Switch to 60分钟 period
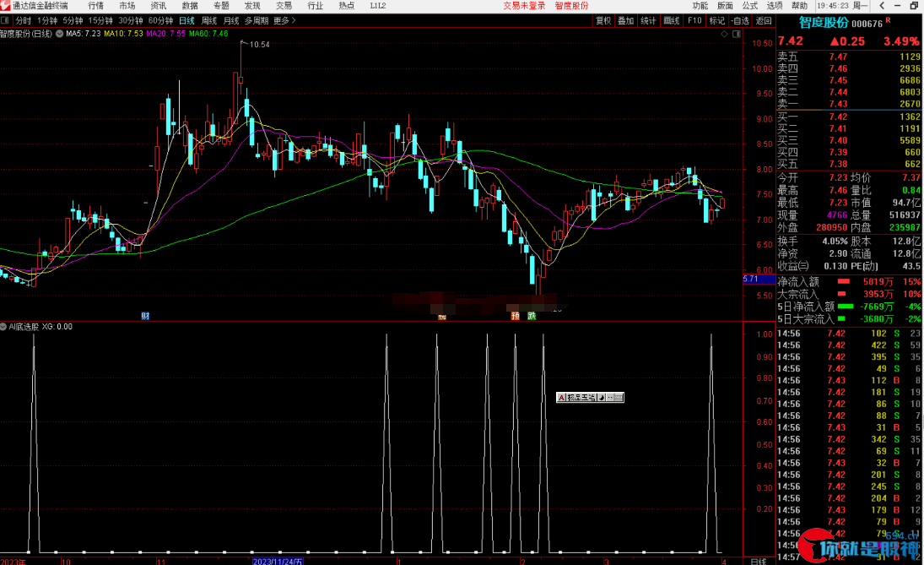The width and height of the screenshot is (924, 565). click(160, 20)
